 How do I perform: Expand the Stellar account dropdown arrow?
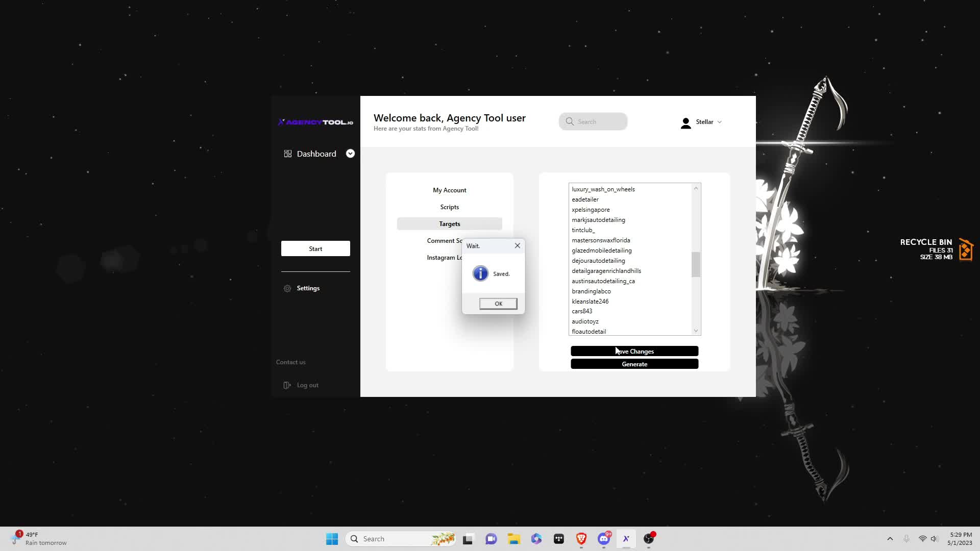click(720, 122)
